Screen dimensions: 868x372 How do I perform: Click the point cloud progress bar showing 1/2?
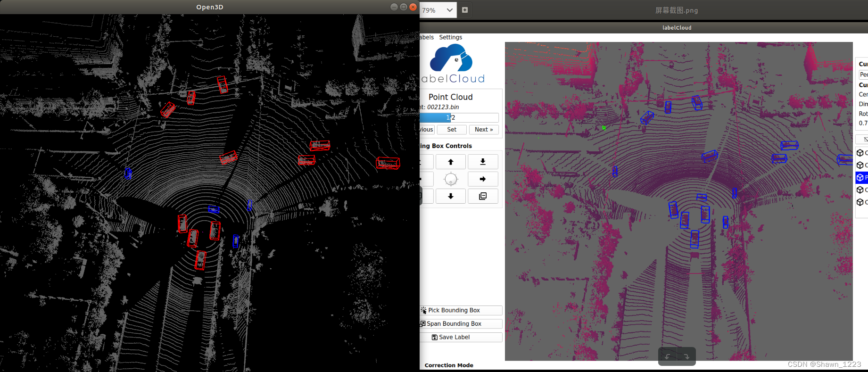point(459,117)
